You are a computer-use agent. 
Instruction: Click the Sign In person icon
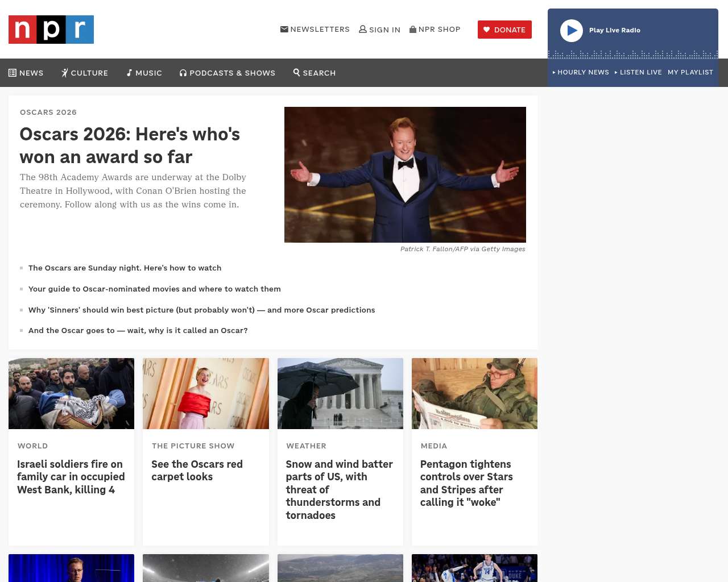[x=363, y=29]
